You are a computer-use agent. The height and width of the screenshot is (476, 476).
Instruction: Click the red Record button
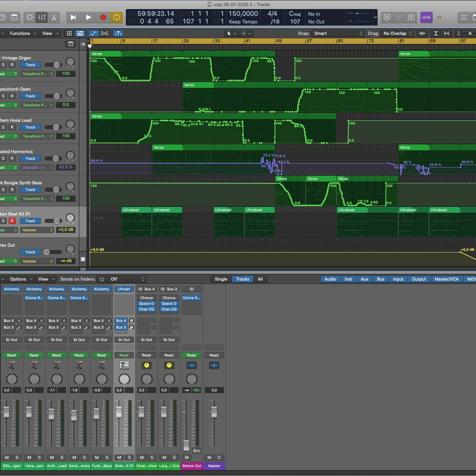click(103, 17)
